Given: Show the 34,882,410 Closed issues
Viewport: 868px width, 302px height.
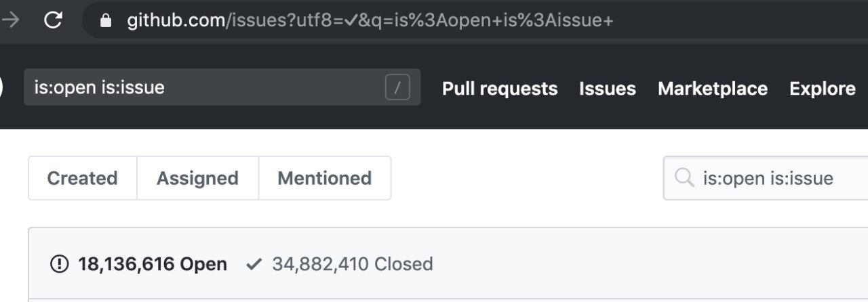Looking at the screenshot, I should pos(352,264).
